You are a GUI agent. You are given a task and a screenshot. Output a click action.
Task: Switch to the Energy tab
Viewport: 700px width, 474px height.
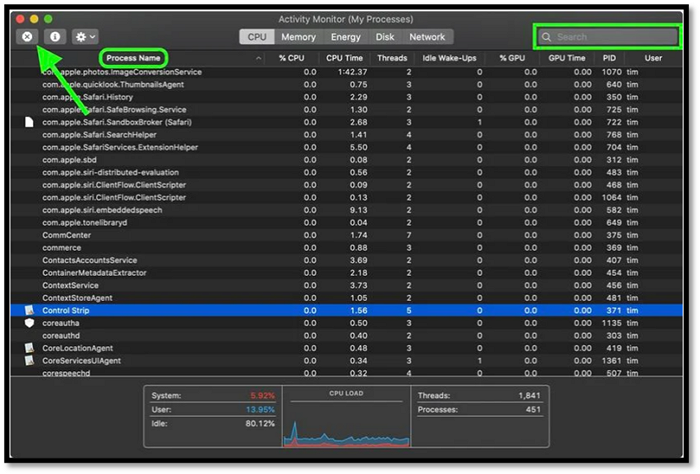(x=345, y=37)
